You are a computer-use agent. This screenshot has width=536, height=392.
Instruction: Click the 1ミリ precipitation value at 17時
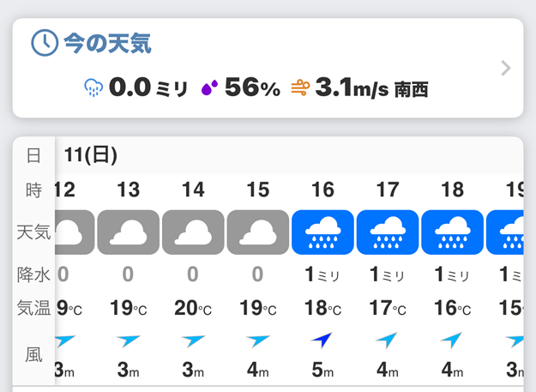[387, 274]
